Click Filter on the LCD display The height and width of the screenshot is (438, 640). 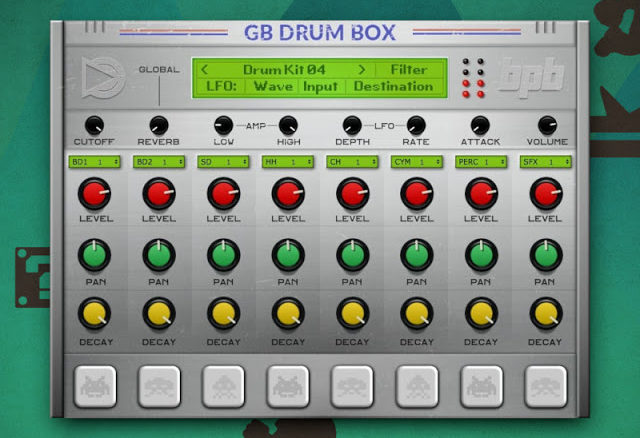coord(409,70)
